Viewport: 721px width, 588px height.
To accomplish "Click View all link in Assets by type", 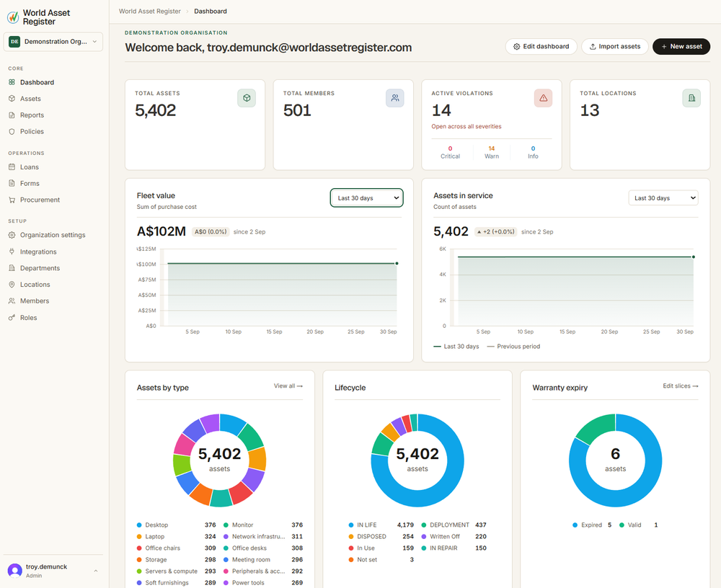I will 288,386.
